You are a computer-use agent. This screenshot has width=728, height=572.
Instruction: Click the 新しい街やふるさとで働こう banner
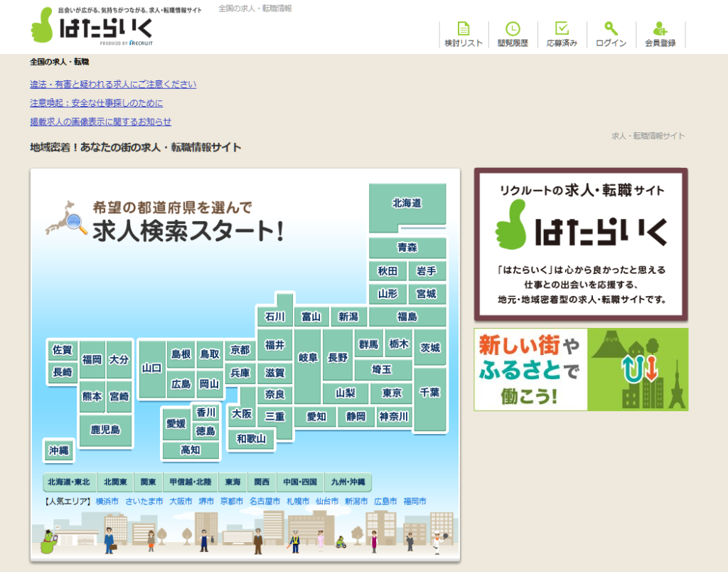pyautogui.click(x=581, y=369)
